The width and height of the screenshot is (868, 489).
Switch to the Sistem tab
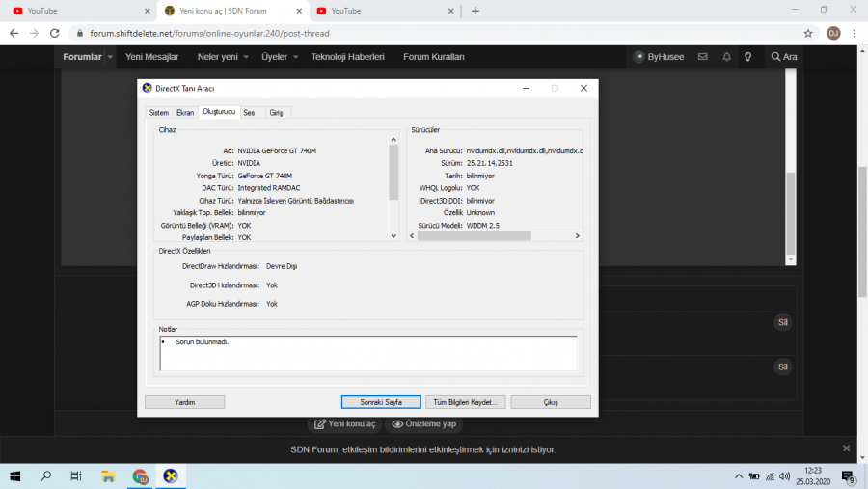pyautogui.click(x=159, y=113)
